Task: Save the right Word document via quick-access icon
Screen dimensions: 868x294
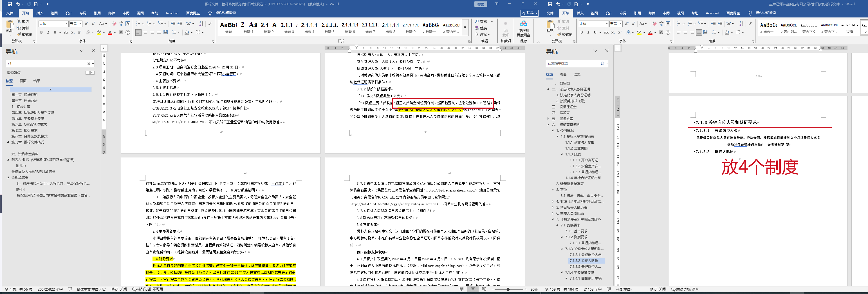Action: point(550,4)
